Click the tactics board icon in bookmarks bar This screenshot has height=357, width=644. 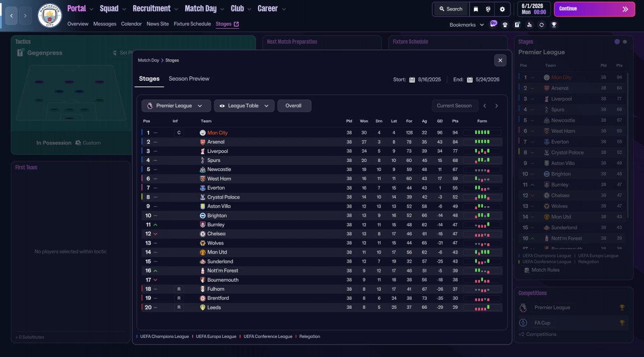click(x=517, y=24)
